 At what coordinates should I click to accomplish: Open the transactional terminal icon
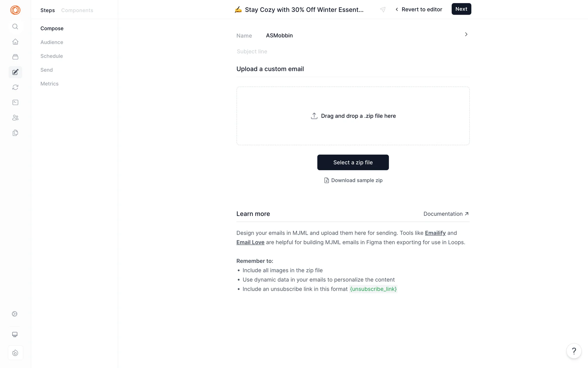tap(15, 102)
